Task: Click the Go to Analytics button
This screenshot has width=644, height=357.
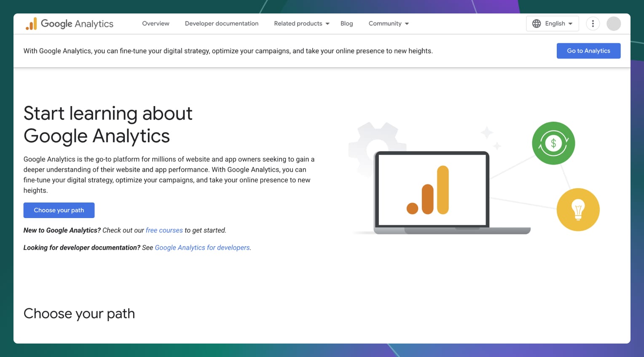Action: 588,51
